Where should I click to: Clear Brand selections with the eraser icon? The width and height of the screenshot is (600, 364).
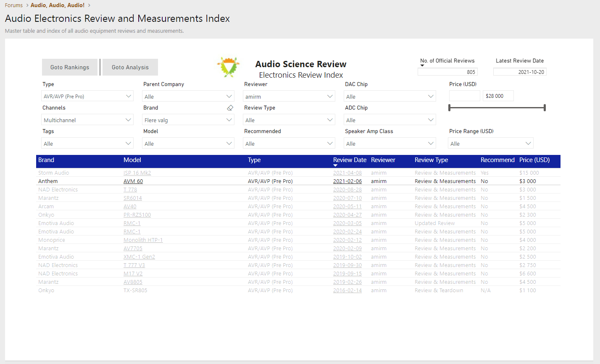(x=230, y=108)
